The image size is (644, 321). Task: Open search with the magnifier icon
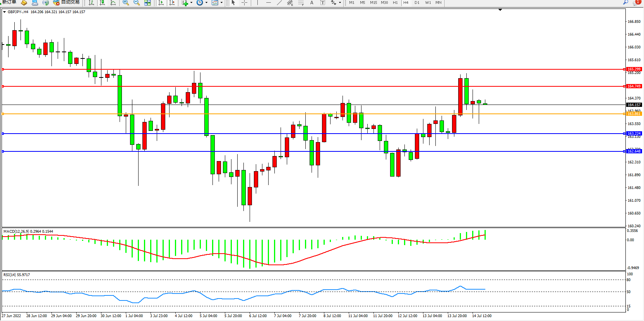pyautogui.click(x=625, y=2)
